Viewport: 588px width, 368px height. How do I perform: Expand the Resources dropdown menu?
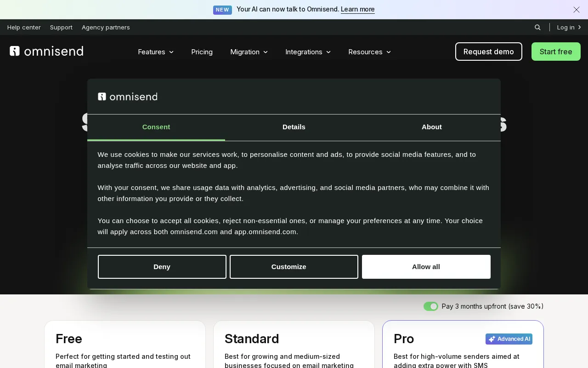click(370, 52)
